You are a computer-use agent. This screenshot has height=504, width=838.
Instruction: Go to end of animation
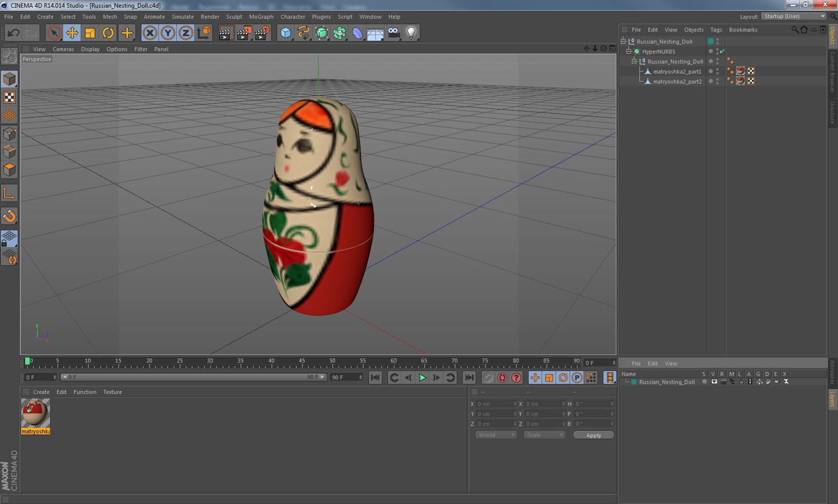(x=469, y=378)
